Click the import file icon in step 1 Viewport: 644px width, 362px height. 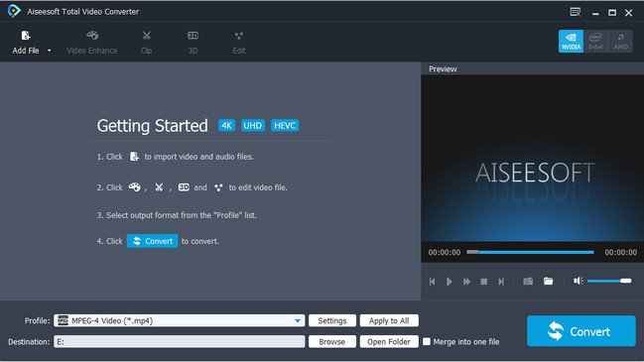pos(134,157)
